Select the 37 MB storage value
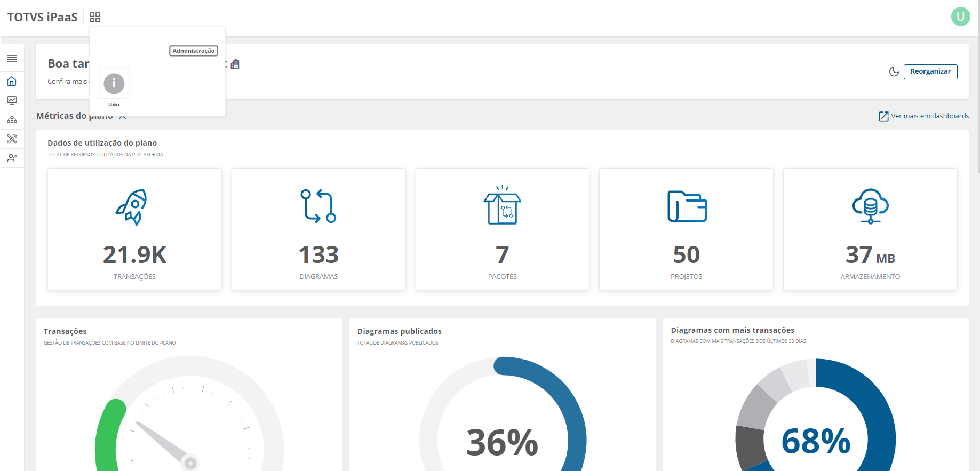 click(871, 255)
